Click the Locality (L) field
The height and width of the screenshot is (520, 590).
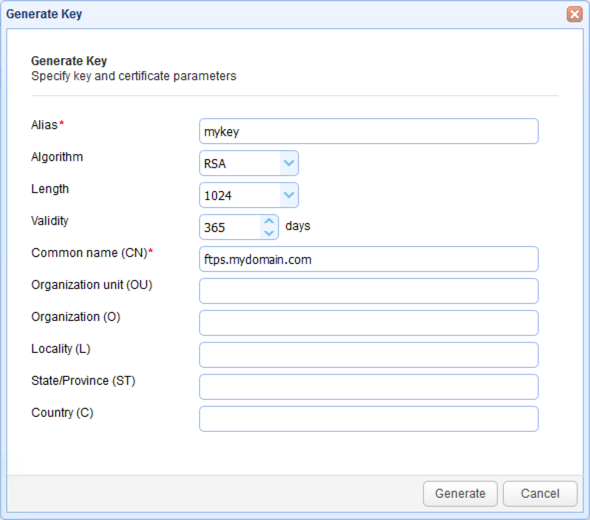coord(369,355)
